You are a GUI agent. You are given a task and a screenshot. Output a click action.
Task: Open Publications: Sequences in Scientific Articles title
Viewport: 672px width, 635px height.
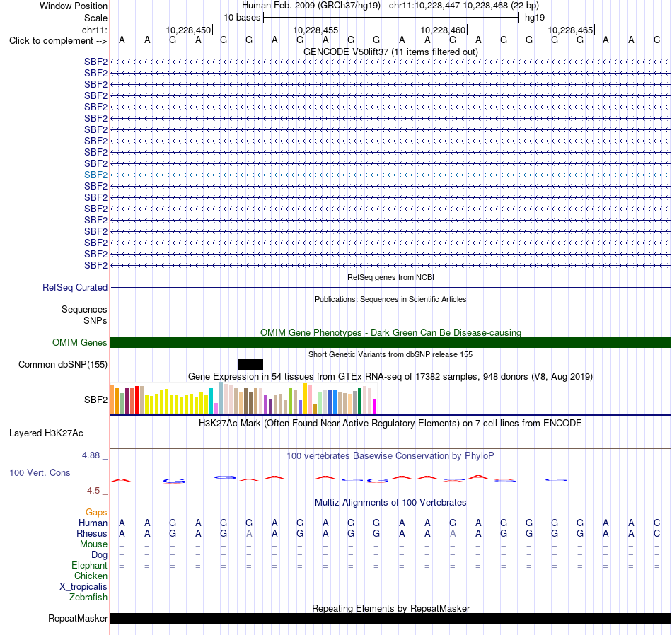point(390,299)
